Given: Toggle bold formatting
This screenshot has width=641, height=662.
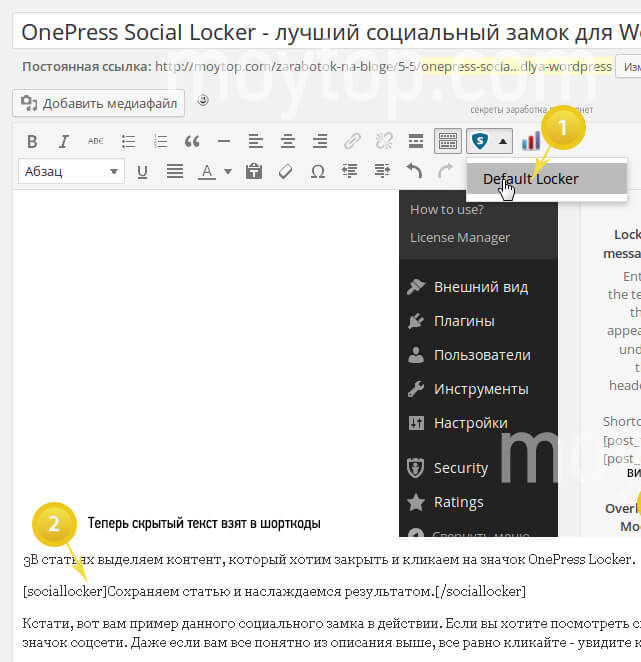Looking at the screenshot, I should [x=32, y=141].
